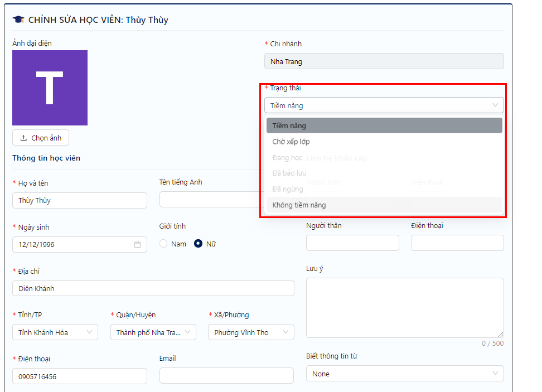
Task: Click the Ngày sinh date field
Action: pyautogui.click(x=80, y=244)
